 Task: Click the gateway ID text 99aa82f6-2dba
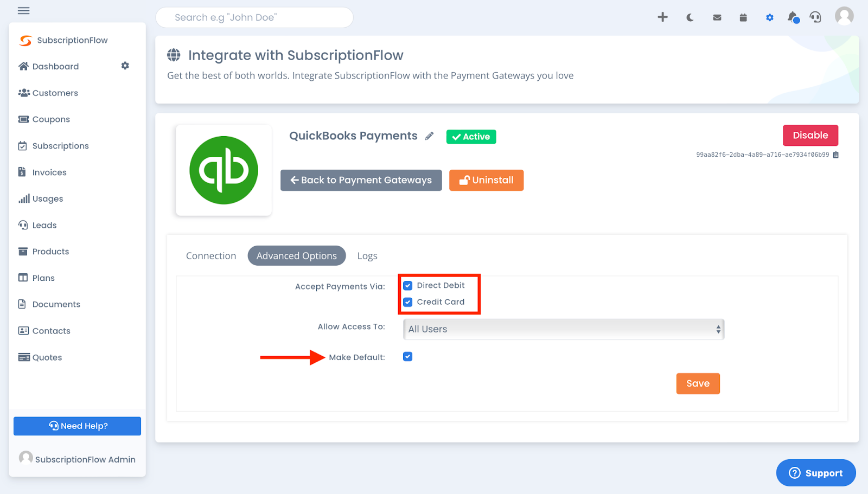pyautogui.click(x=762, y=155)
